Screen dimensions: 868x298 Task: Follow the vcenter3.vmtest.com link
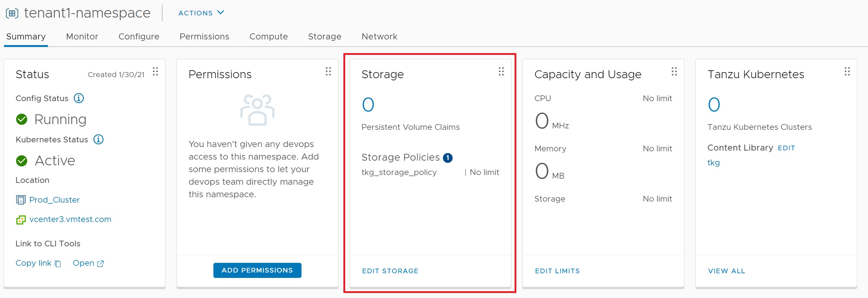click(70, 219)
